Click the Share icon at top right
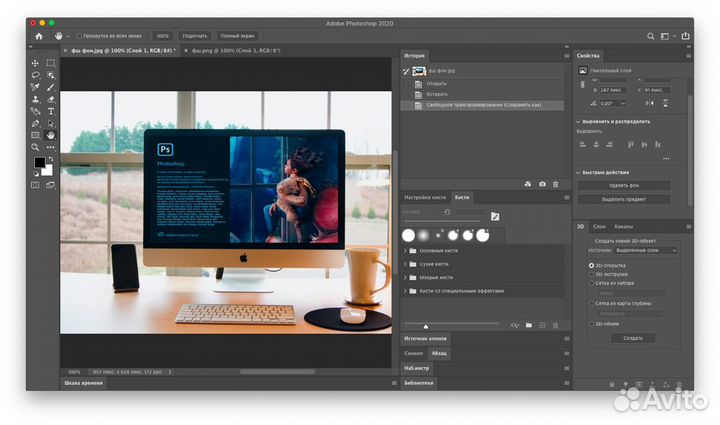Screen dimensions: 720x425 click(x=686, y=36)
